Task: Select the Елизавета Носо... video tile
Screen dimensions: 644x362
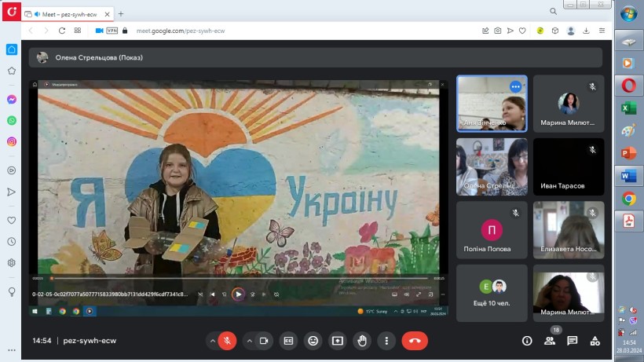Action: [x=569, y=230]
